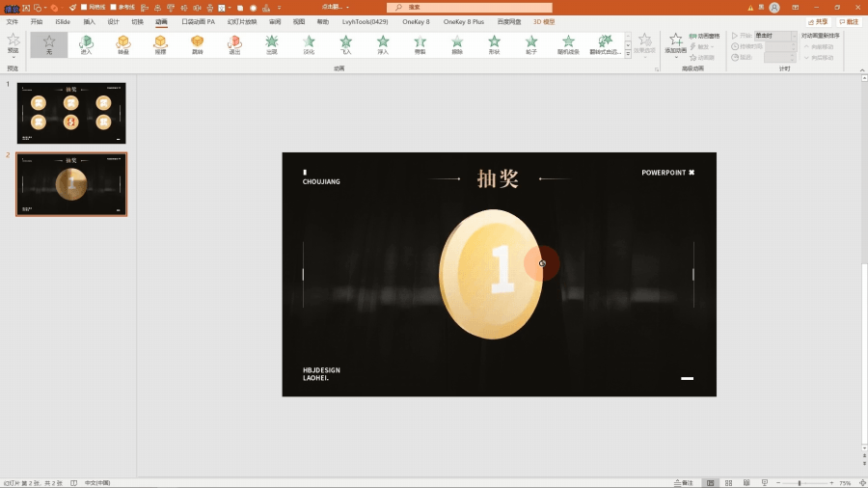Open the 动画窗格 animation pane
The height and width of the screenshot is (488, 868).
pos(705,36)
